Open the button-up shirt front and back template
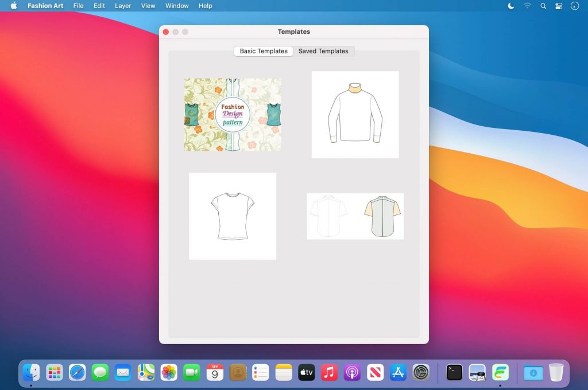The image size is (588, 390). (355, 216)
